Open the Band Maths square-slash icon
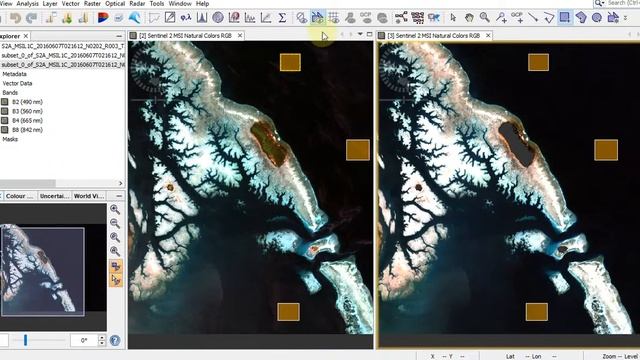This screenshot has width=640, height=360. pos(170,18)
